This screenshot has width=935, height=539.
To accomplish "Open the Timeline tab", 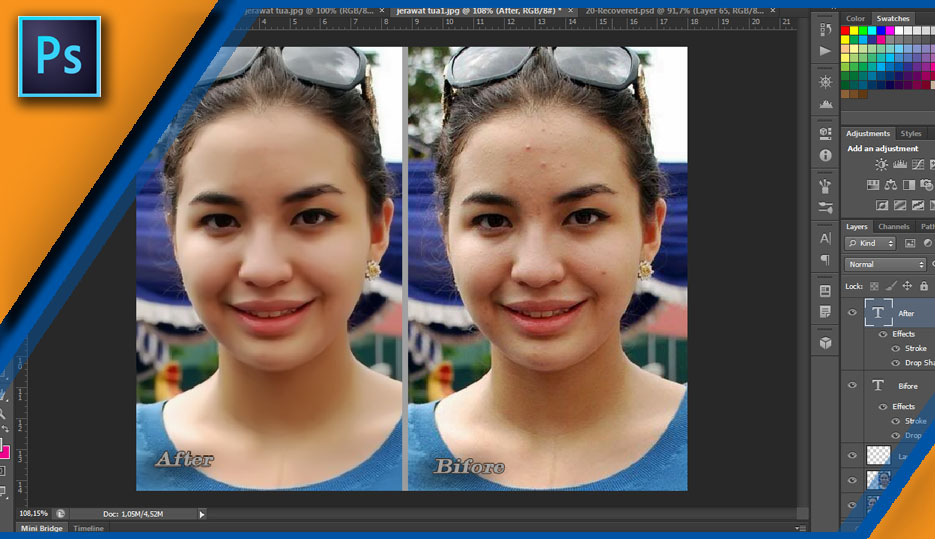I will click(88, 528).
